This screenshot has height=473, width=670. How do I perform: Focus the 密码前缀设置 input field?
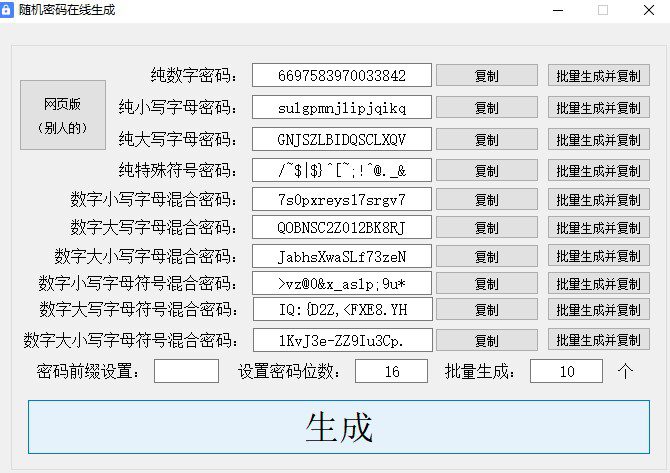click(186, 371)
